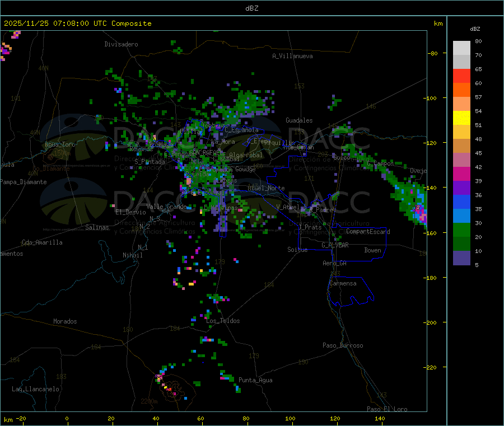Click the S_Pintada map label
This screenshot has height=426, width=504.
[150, 162]
